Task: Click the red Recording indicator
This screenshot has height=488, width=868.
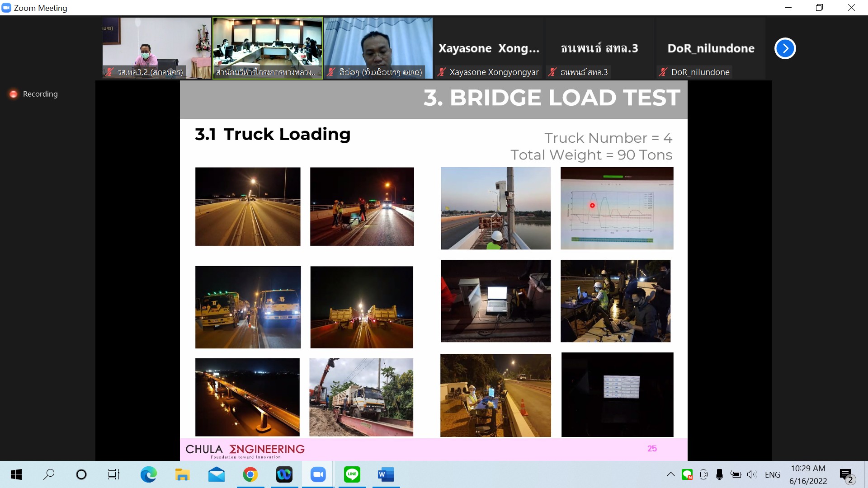Action: coord(14,94)
